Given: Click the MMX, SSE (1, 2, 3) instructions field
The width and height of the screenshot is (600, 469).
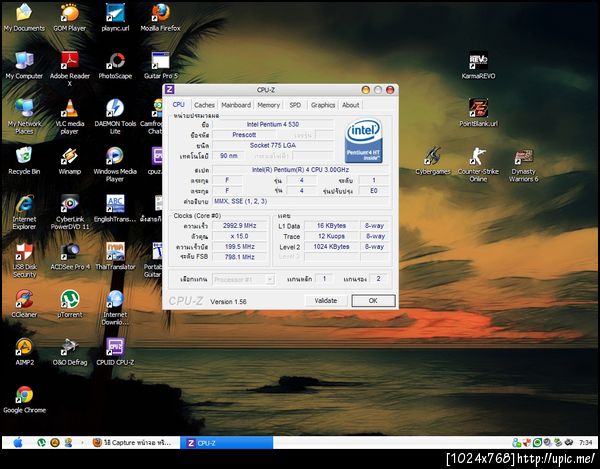Looking at the screenshot, I should (x=301, y=201).
